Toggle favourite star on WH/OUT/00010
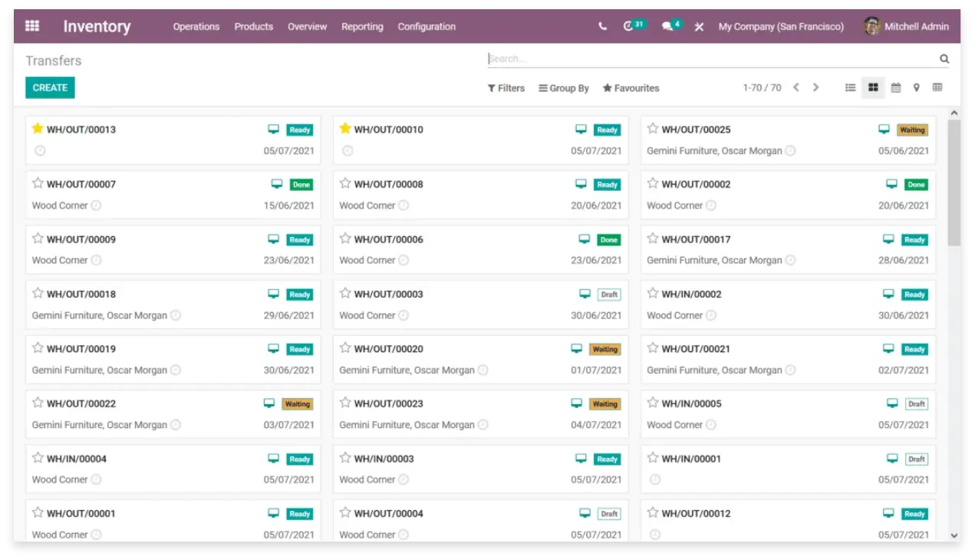Screen dimensions: 975x560 click(x=345, y=129)
